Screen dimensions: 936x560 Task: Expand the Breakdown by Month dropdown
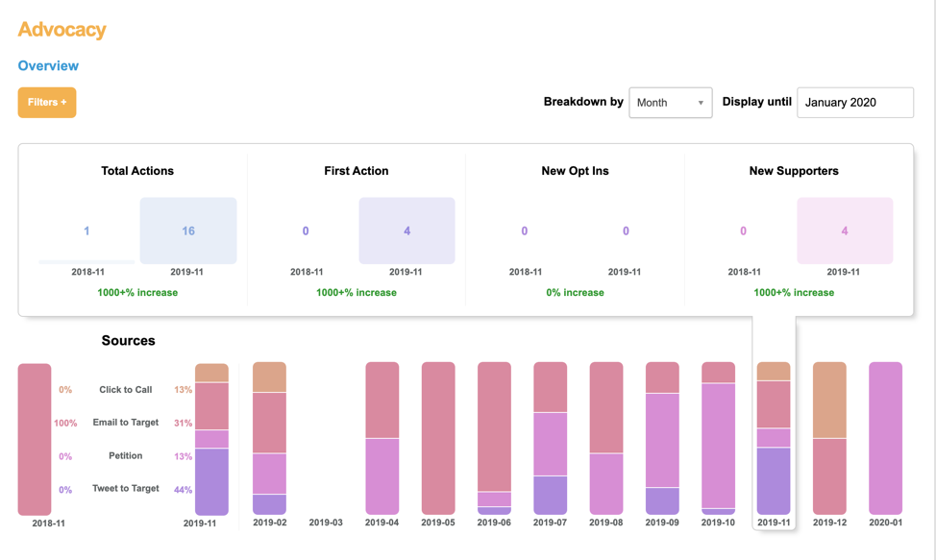[x=670, y=103]
